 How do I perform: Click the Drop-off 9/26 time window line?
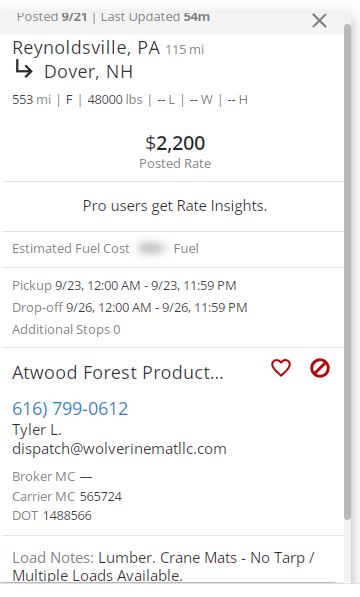pos(130,307)
